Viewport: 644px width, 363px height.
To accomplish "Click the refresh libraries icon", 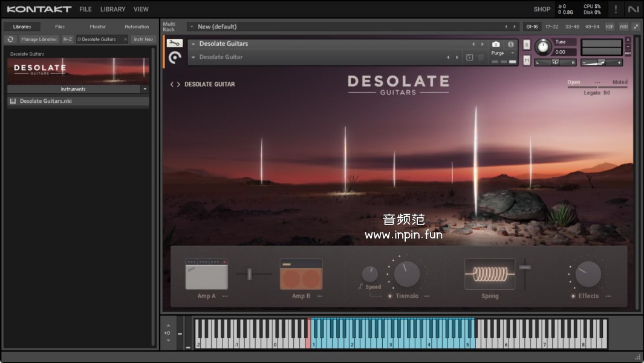I will pyautogui.click(x=10, y=39).
